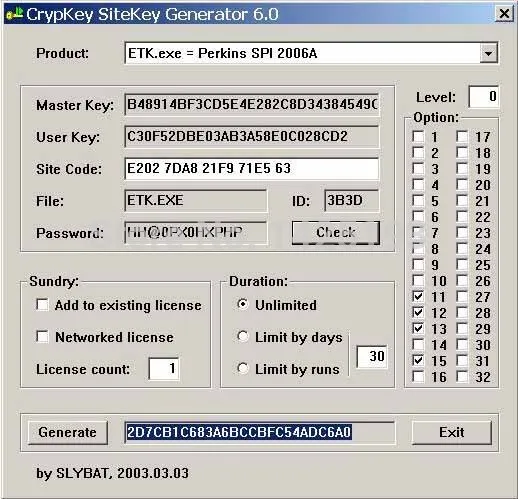518x499 pixels.
Task: Click the Check button
Action: (336, 233)
